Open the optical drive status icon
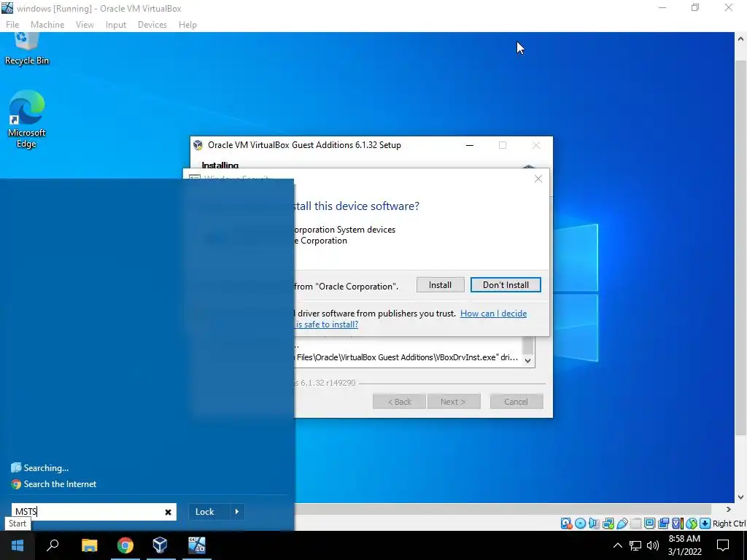The height and width of the screenshot is (560, 747). tap(580, 524)
